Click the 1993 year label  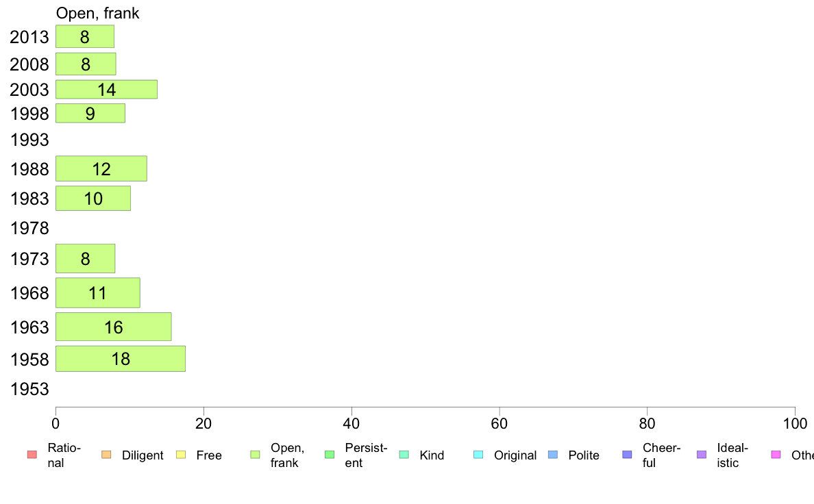tap(29, 140)
